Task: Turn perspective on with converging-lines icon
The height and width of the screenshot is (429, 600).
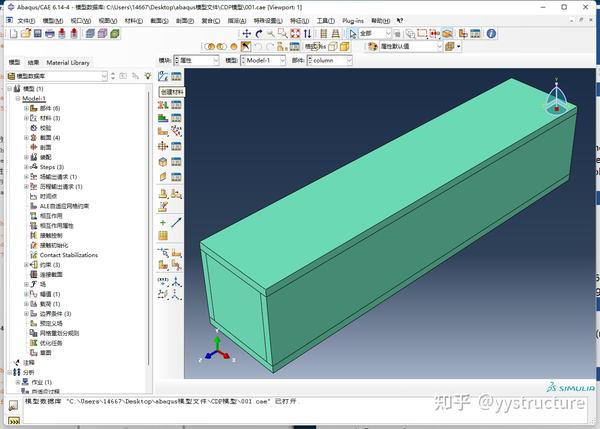Action: pyautogui.click(x=336, y=34)
